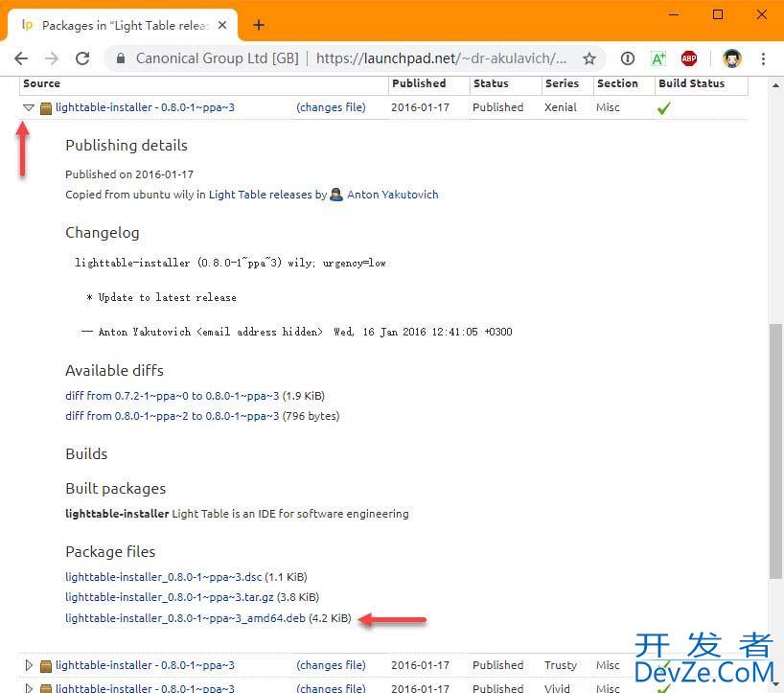Click Anton Yakutovich person icon

336,195
